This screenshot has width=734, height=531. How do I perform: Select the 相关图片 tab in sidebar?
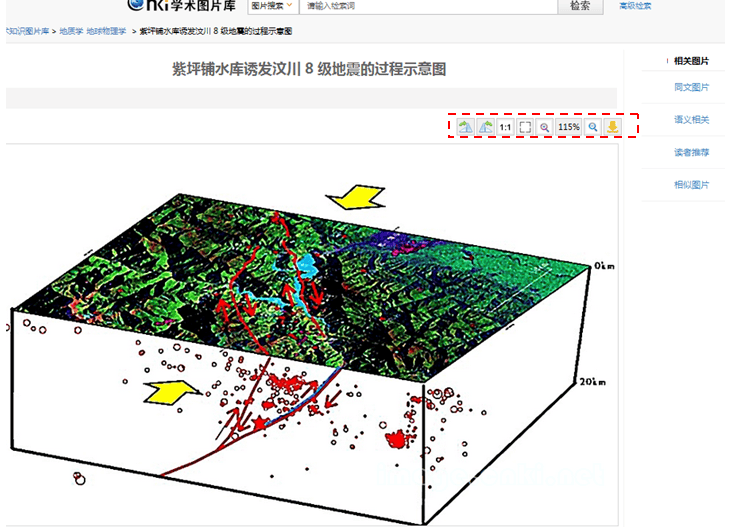[x=691, y=61]
